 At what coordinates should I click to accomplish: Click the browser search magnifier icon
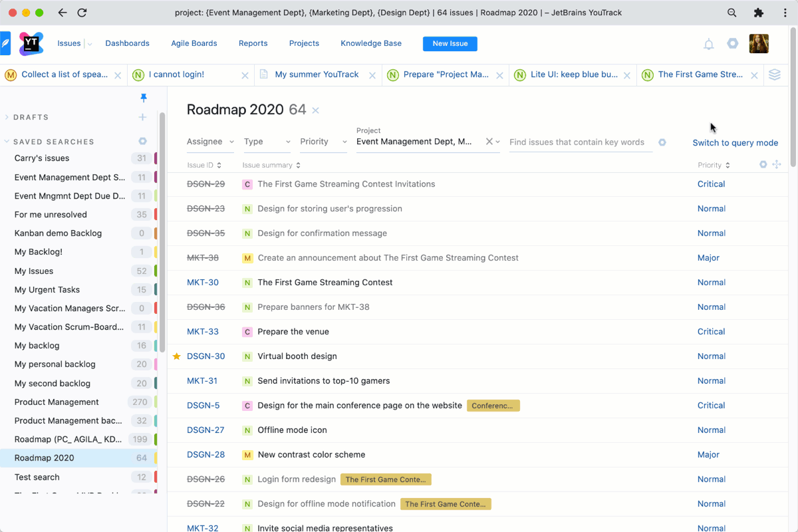(x=732, y=13)
